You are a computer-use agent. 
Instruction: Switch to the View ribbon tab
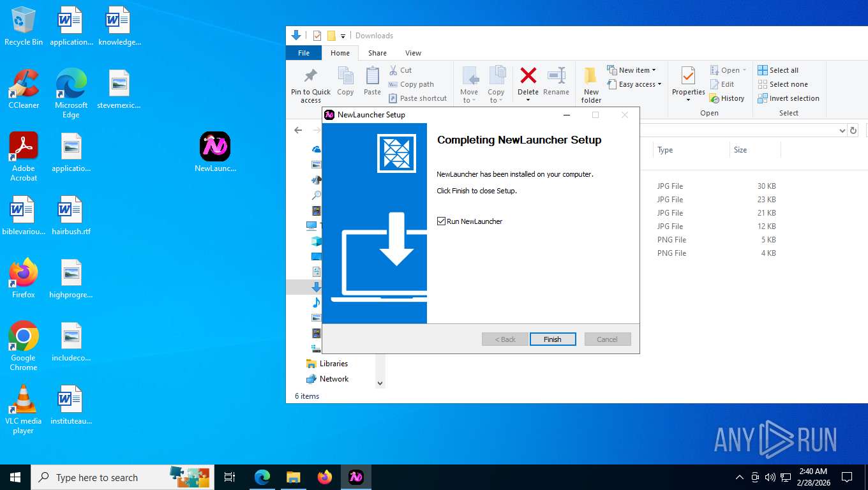(413, 53)
